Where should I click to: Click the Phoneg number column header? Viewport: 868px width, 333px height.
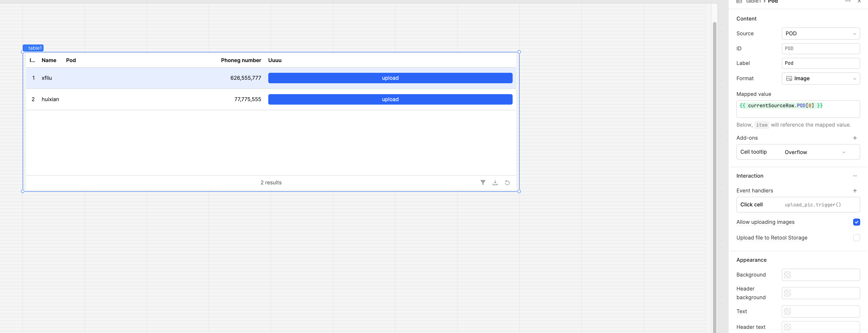pos(241,60)
